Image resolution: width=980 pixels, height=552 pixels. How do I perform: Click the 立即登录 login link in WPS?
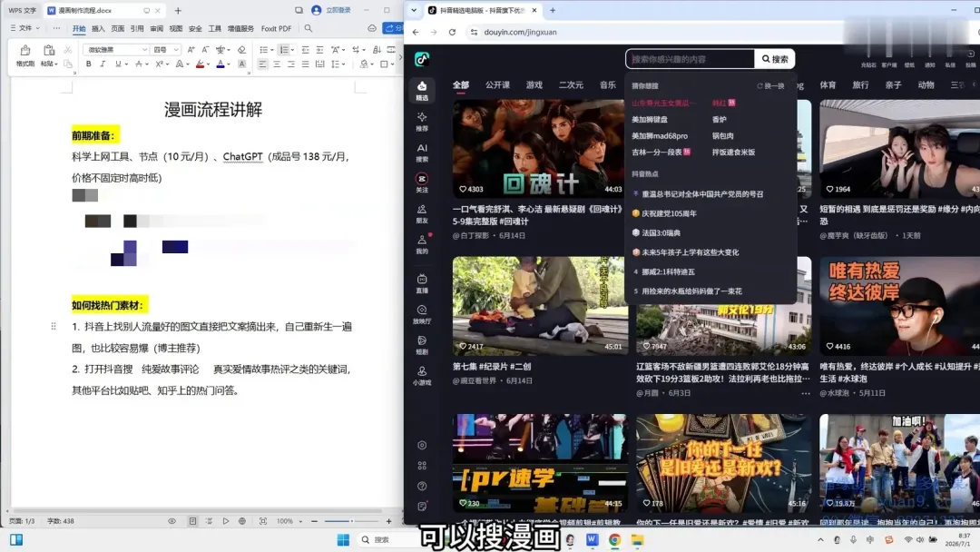coord(338,11)
